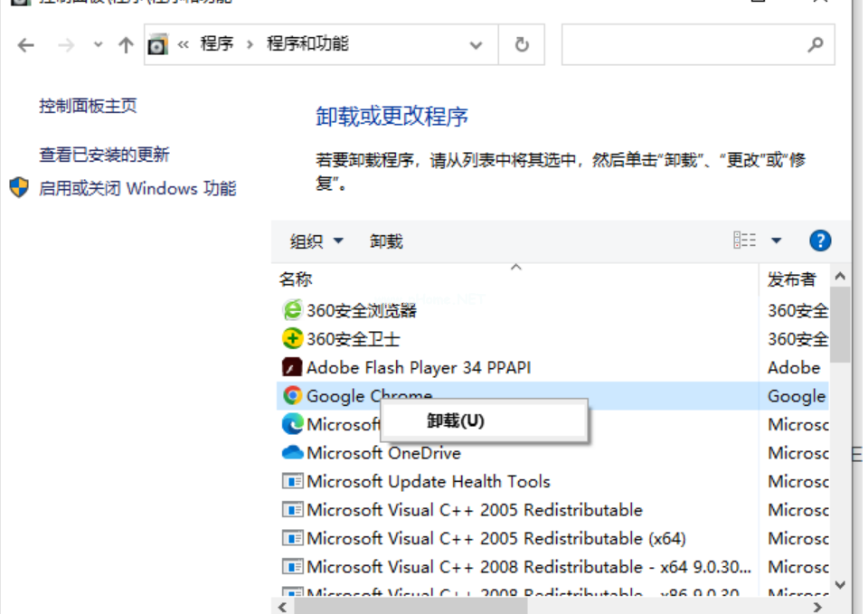Click the 360安全卫士 program icon
Screen dimensions: 868x614
(292, 339)
